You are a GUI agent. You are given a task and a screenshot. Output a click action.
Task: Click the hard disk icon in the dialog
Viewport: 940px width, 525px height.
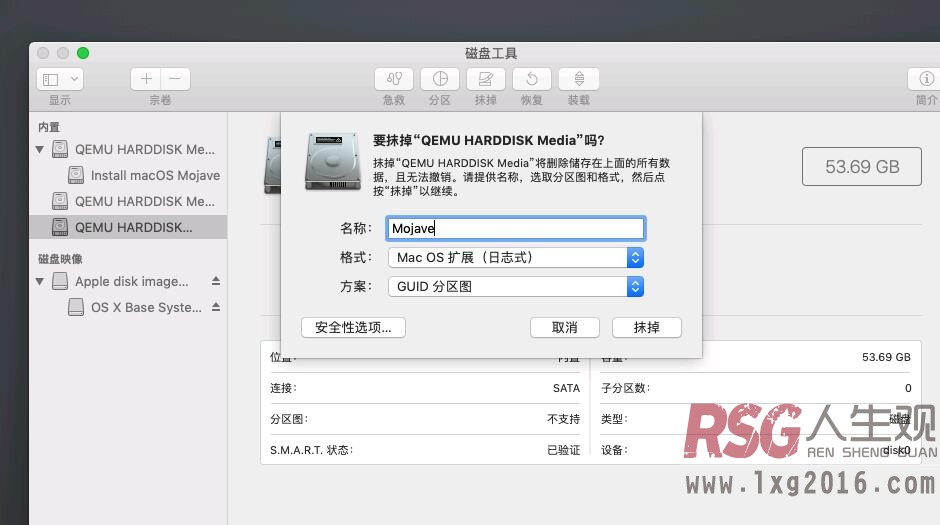point(333,162)
